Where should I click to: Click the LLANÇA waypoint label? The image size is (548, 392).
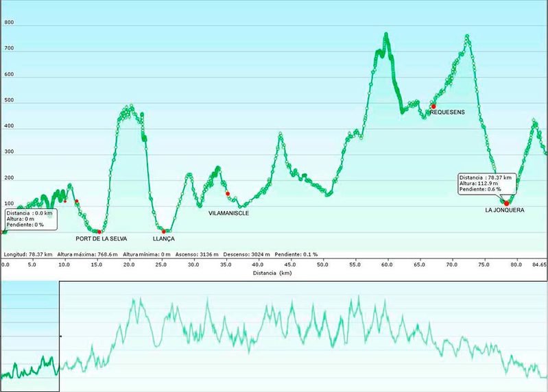164,238
